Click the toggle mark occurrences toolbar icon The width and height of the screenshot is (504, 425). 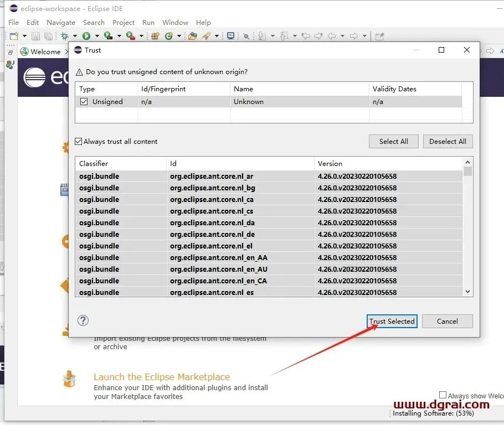[x=246, y=36]
